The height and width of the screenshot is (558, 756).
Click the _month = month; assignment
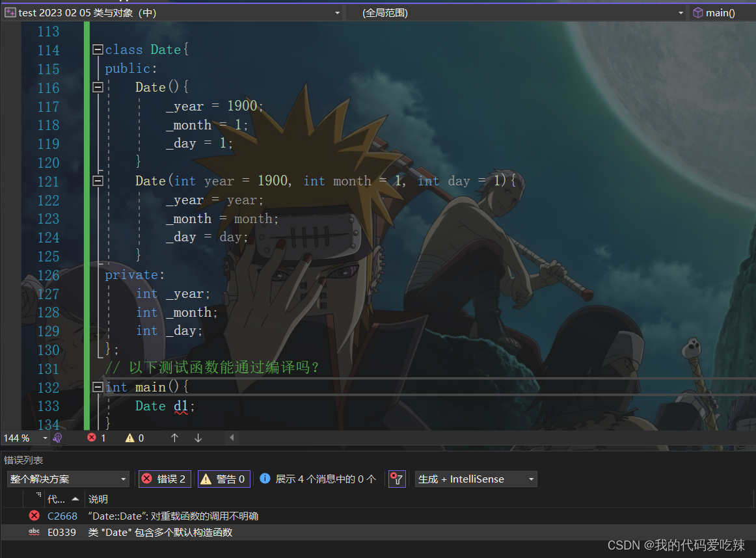(223, 219)
